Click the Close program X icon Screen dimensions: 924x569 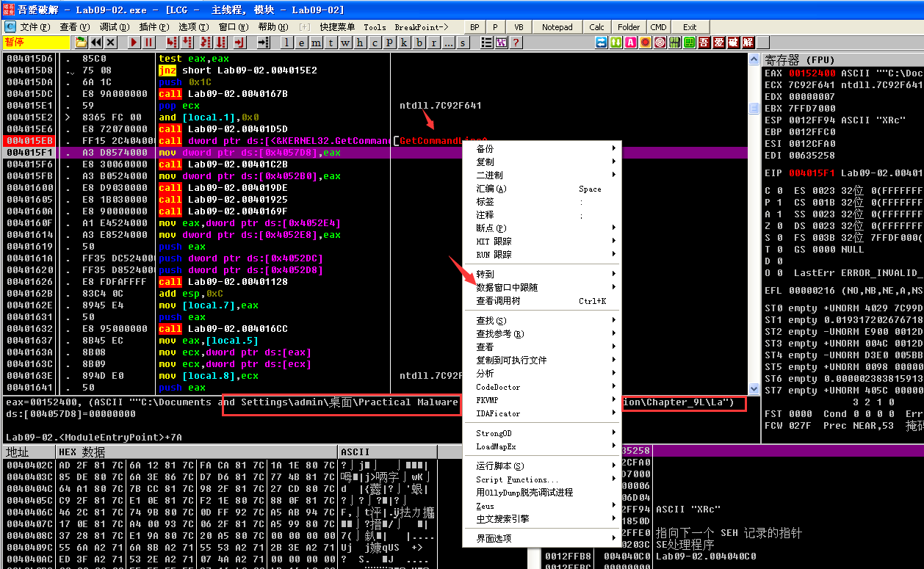[x=110, y=43]
